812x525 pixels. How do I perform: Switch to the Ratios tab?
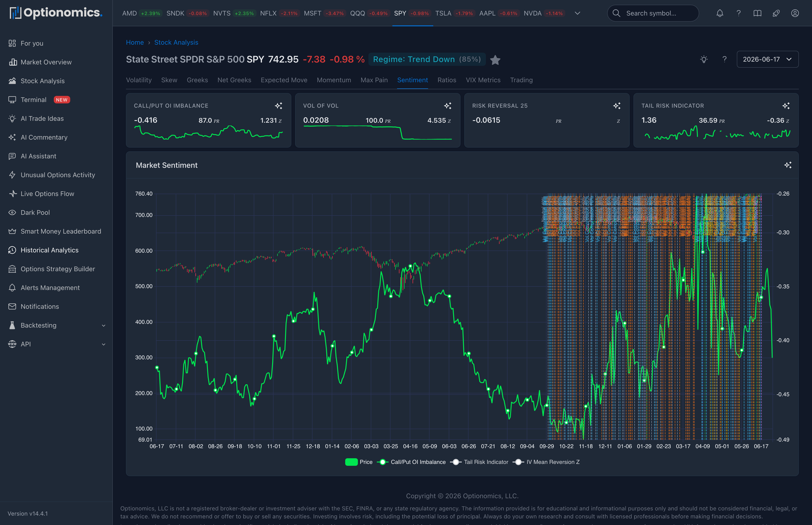[x=447, y=80]
